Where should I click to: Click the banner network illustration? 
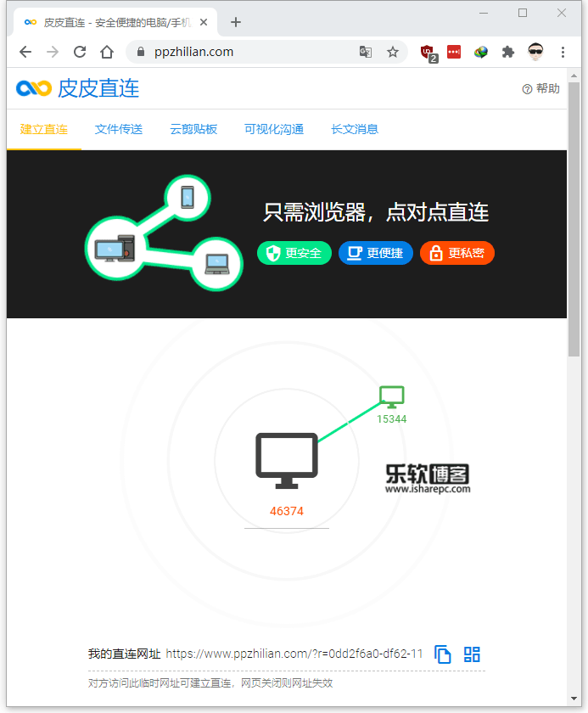[164, 233]
